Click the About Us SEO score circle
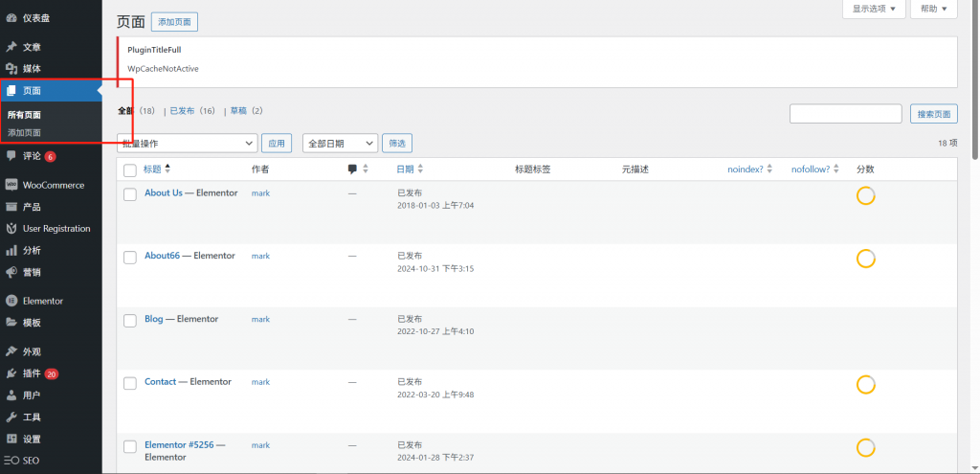 click(865, 195)
